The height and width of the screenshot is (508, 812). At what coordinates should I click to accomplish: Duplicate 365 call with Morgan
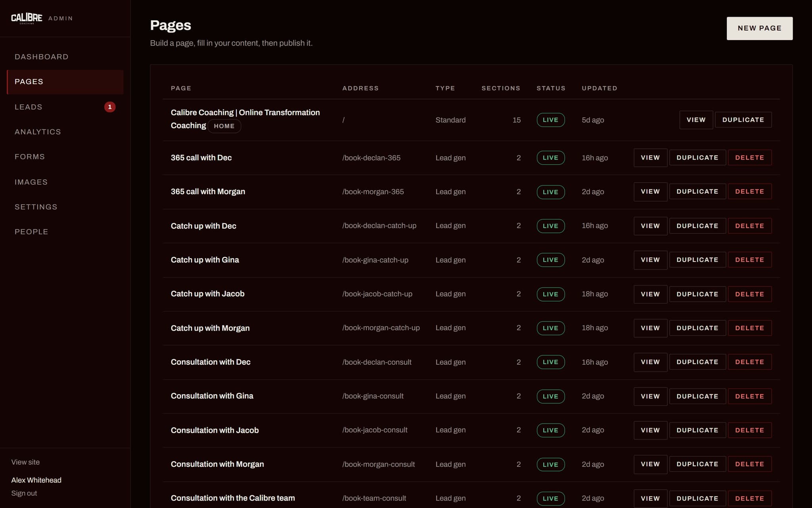point(697,191)
